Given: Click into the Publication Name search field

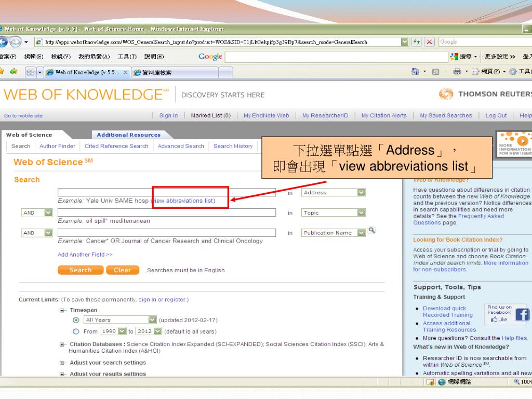Looking at the screenshot, I should (167, 233).
